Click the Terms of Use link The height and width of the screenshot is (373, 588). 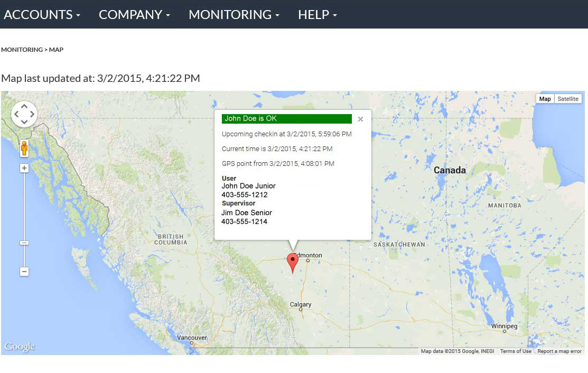coord(516,351)
